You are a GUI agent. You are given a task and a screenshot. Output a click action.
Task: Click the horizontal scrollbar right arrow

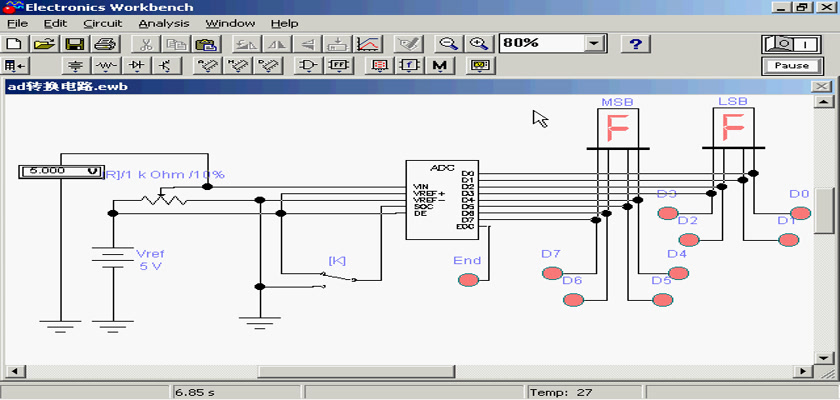pos(803,371)
